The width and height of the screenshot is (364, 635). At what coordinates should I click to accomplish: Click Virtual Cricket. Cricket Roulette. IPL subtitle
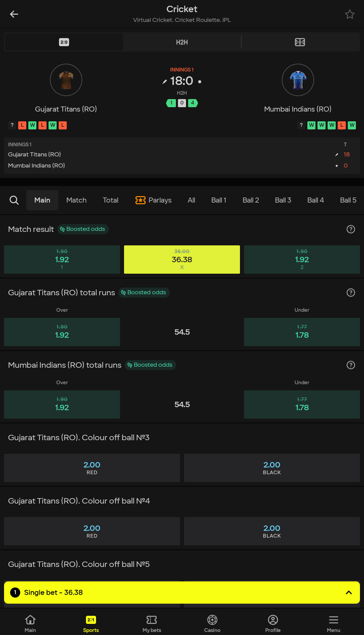pyautogui.click(x=182, y=20)
